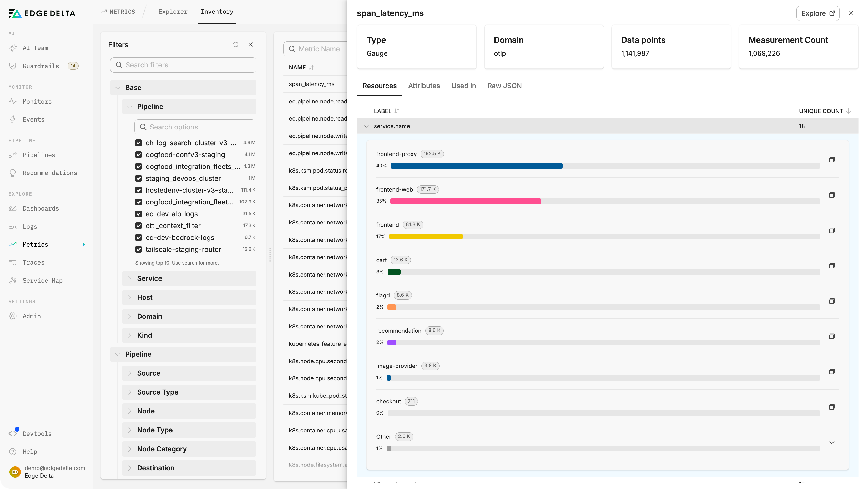Image resolution: width=868 pixels, height=489 pixels.
Task: Open Devtools in sidebar
Action: [37, 434]
